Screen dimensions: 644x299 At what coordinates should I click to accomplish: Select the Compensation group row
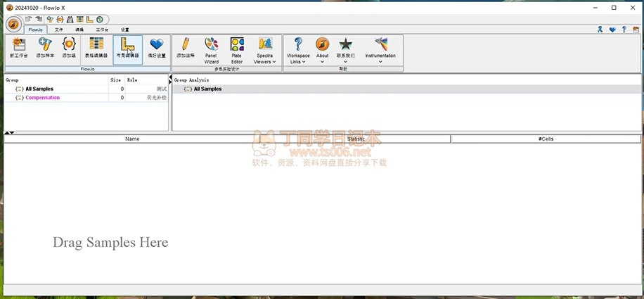42,98
